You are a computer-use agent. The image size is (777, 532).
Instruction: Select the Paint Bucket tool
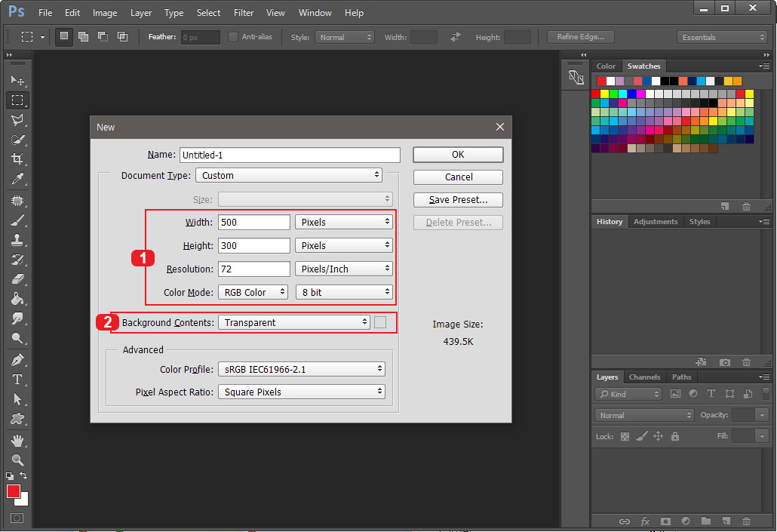coord(17,299)
